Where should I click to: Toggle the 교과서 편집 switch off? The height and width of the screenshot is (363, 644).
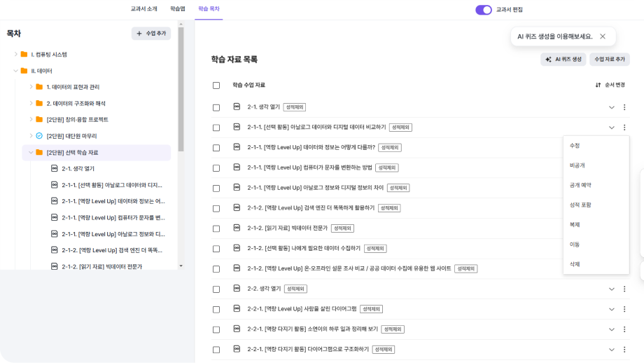[x=484, y=10]
